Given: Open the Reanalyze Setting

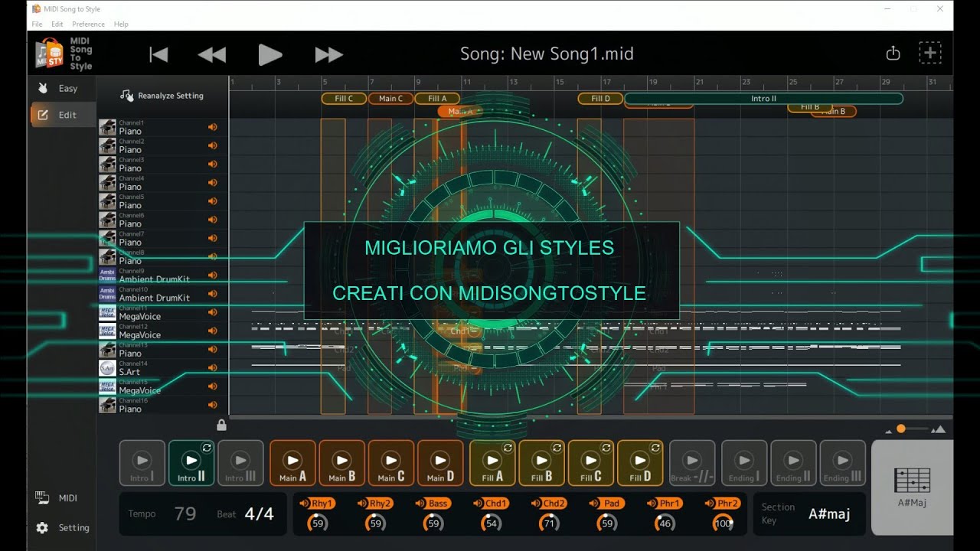Looking at the screenshot, I should tap(162, 96).
